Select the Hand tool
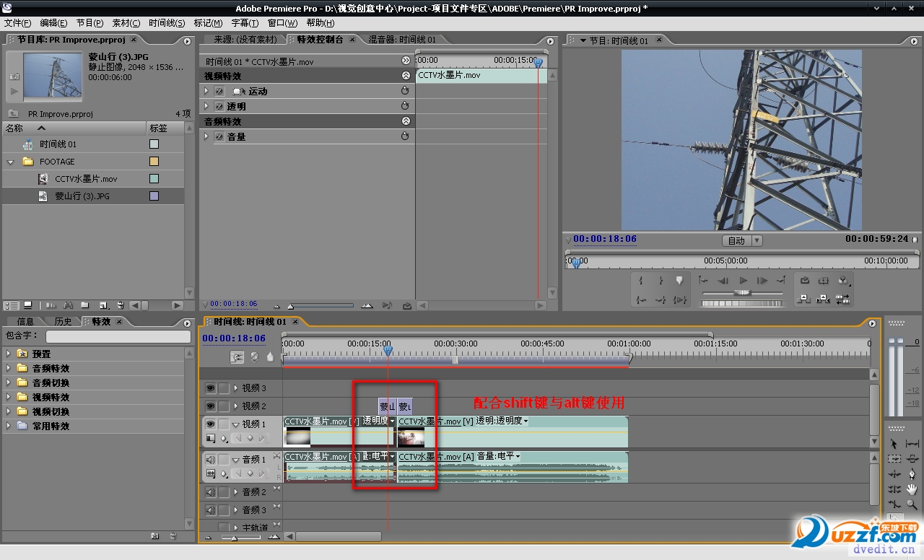Screen dimensions: 924x560 [912, 489]
